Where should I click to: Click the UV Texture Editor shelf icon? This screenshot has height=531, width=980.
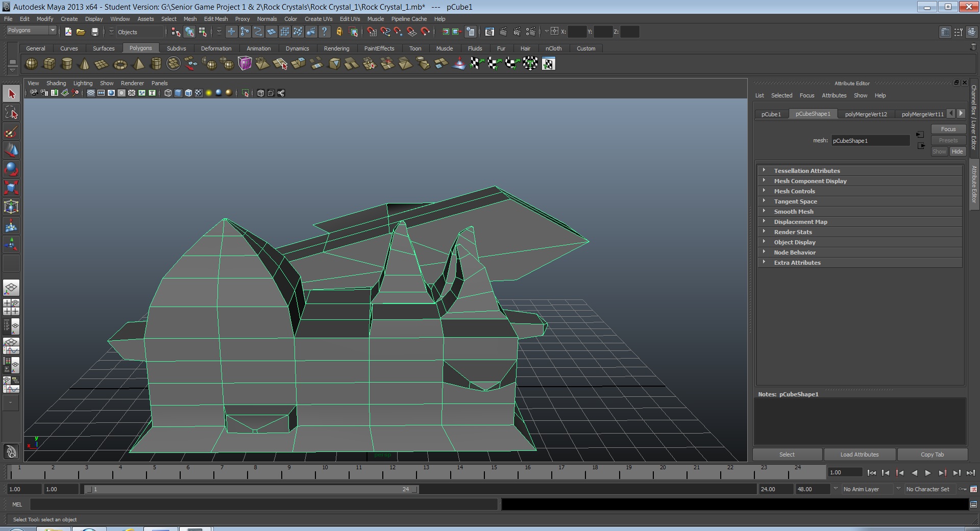(x=548, y=64)
